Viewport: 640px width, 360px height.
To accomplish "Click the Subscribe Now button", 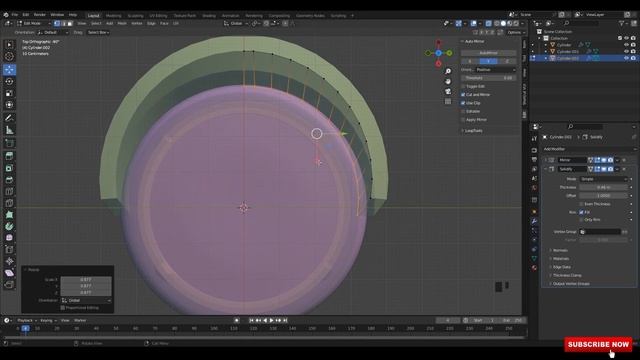I will click(598, 344).
